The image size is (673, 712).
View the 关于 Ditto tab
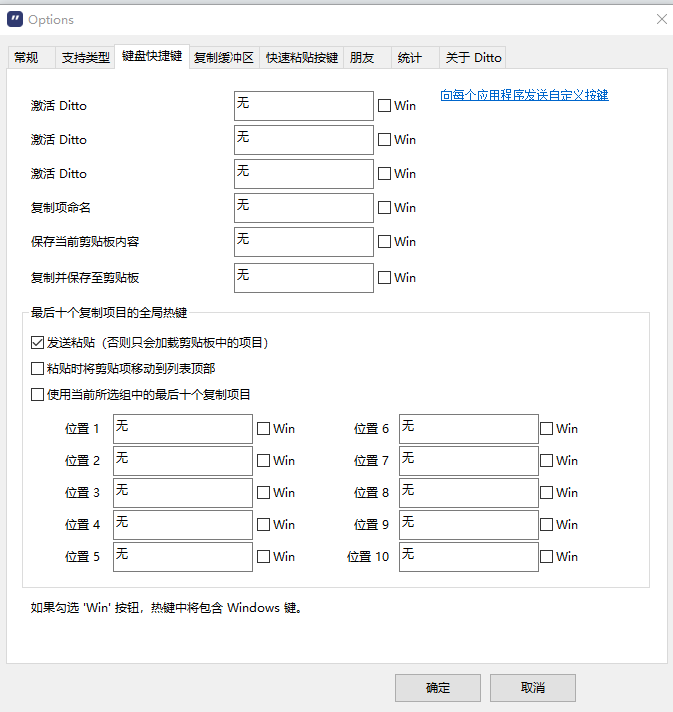pyautogui.click(x=472, y=58)
